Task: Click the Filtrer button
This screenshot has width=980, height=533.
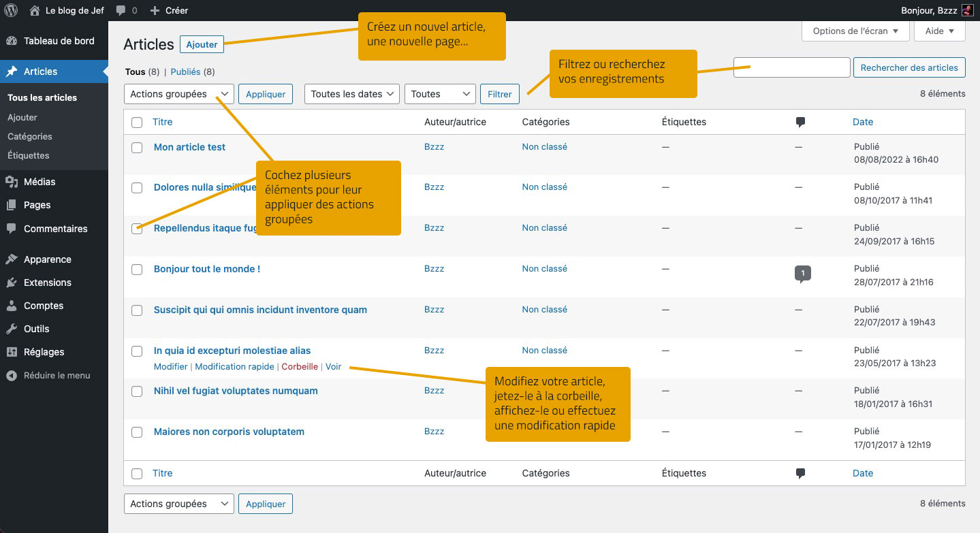Action: (x=499, y=94)
